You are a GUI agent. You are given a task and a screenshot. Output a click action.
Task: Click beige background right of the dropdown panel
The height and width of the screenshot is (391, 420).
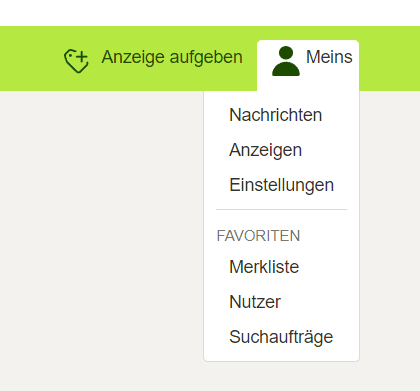390,217
